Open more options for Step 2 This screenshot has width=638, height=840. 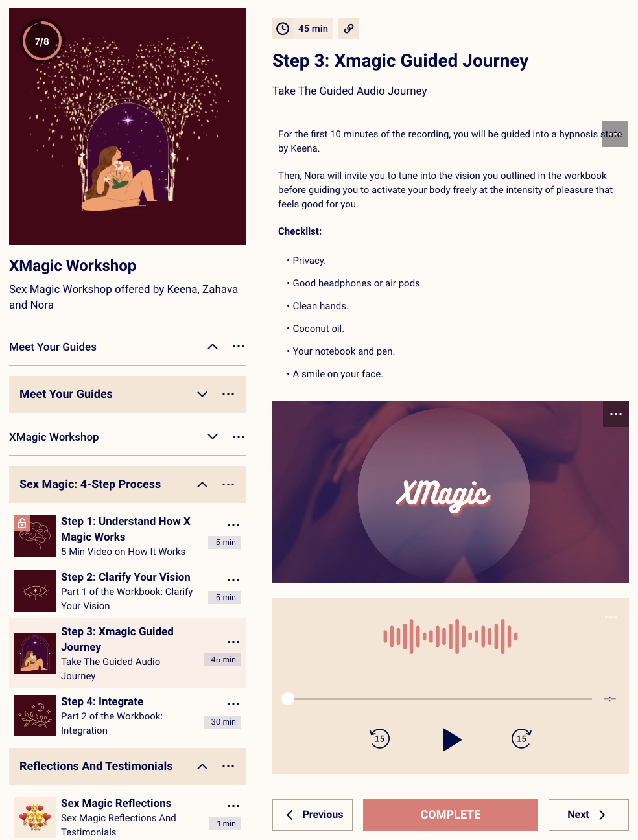click(x=233, y=579)
